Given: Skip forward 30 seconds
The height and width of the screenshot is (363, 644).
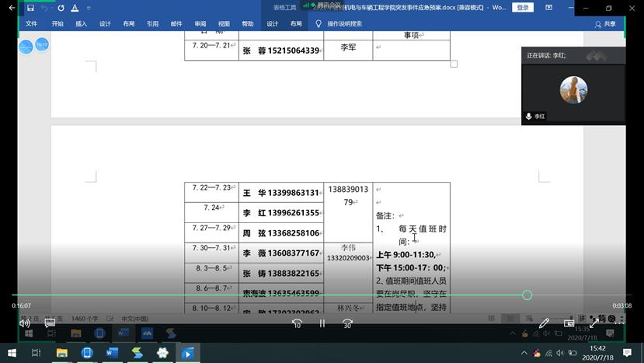Looking at the screenshot, I should coord(347,323).
